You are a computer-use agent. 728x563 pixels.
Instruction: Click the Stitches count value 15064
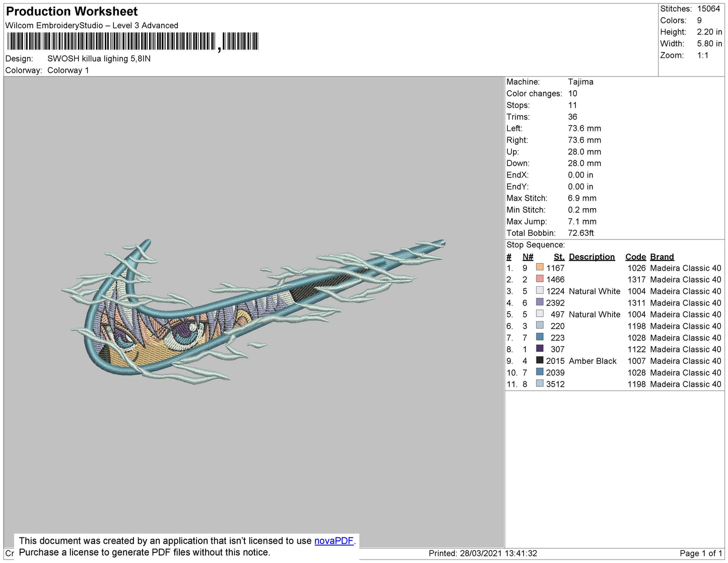708,9
